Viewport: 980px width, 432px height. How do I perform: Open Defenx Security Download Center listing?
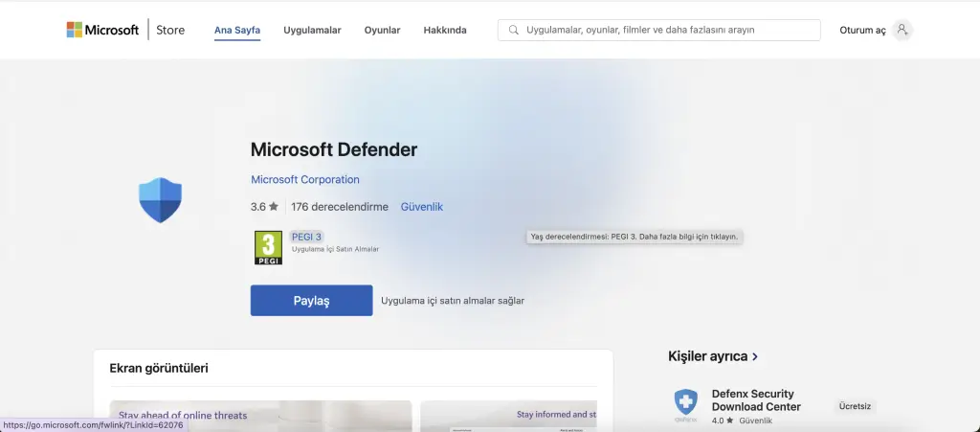(756, 400)
